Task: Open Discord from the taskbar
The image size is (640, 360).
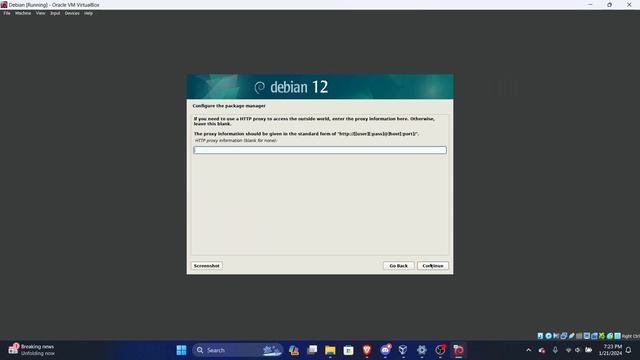Action: coord(385,350)
